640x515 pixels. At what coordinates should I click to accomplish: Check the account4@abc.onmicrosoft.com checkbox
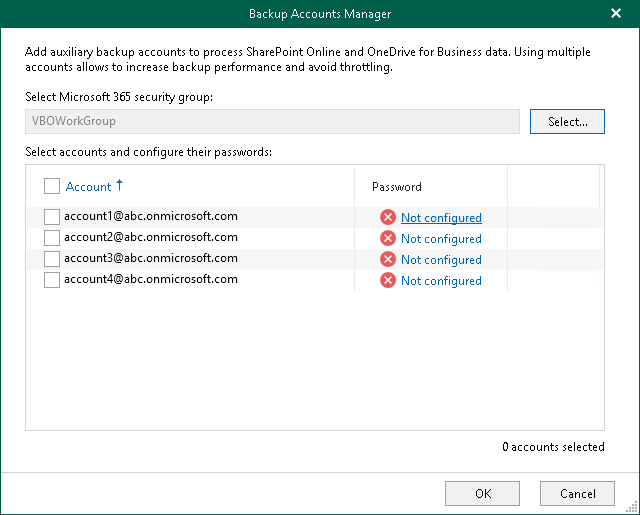click(52, 280)
